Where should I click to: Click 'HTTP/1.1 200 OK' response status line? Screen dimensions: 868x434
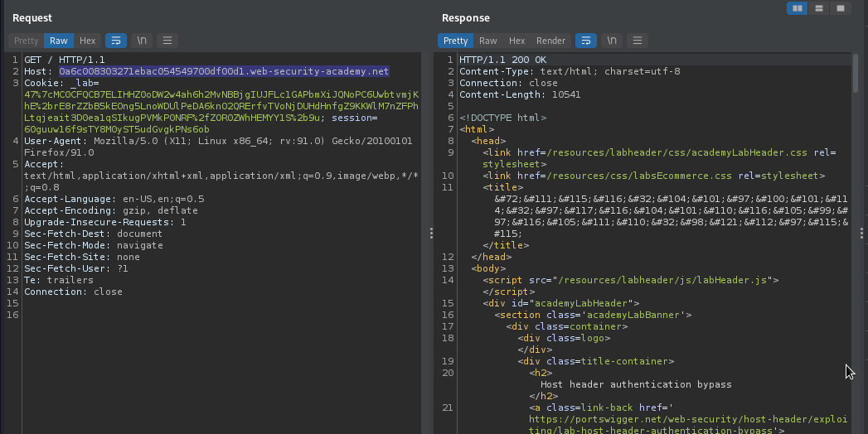[502, 60]
